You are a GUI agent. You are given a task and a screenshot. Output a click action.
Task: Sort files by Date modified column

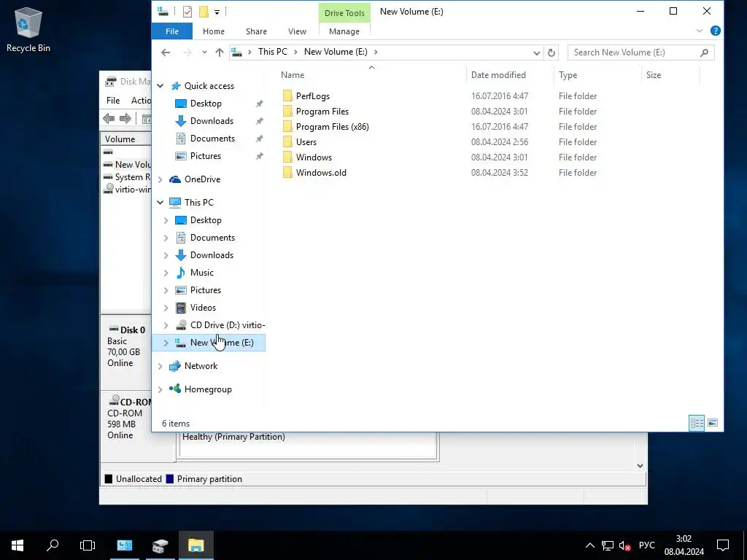click(498, 75)
